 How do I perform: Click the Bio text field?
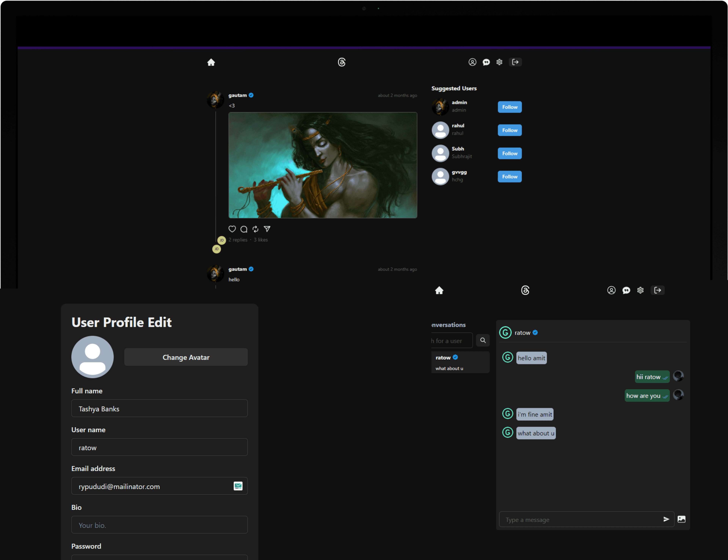(x=159, y=525)
